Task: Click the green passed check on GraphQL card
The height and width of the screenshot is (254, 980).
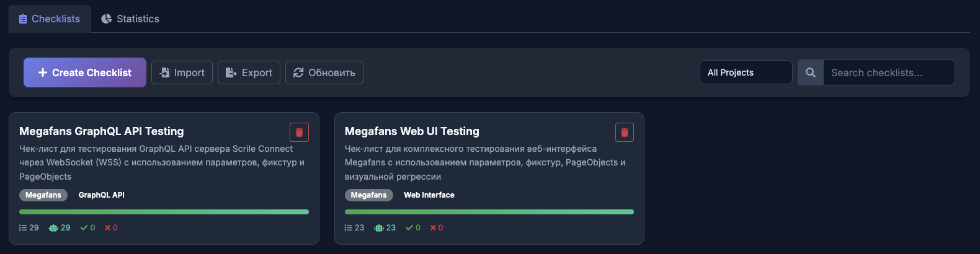Action: [x=84, y=228]
